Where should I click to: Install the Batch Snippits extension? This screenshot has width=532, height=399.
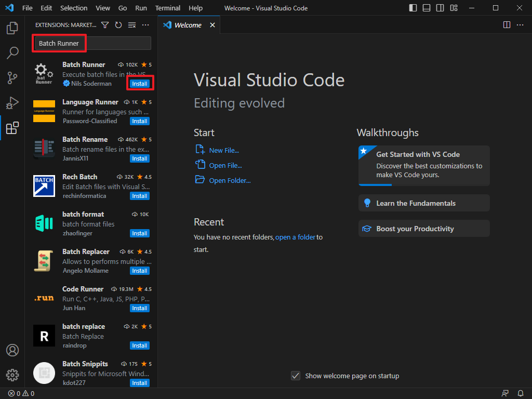(140, 383)
